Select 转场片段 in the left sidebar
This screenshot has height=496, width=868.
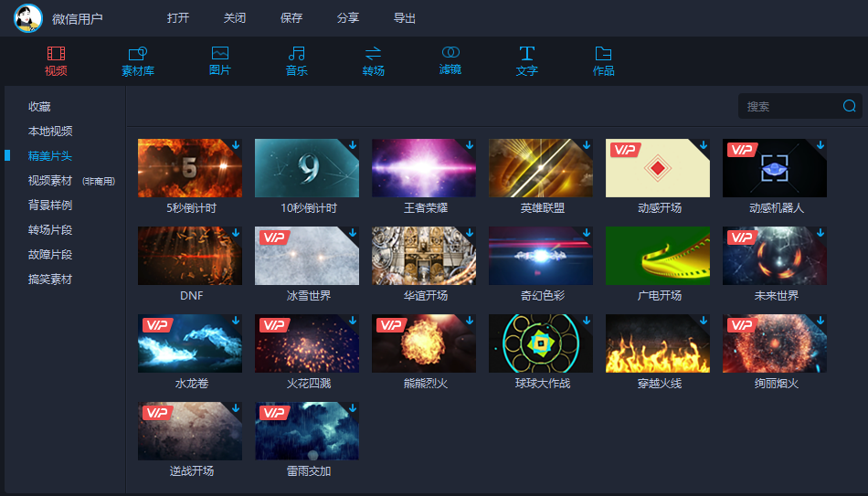50,230
